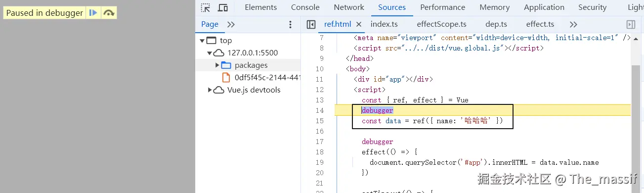Activate the inspect element picker icon

pyautogui.click(x=206, y=7)
